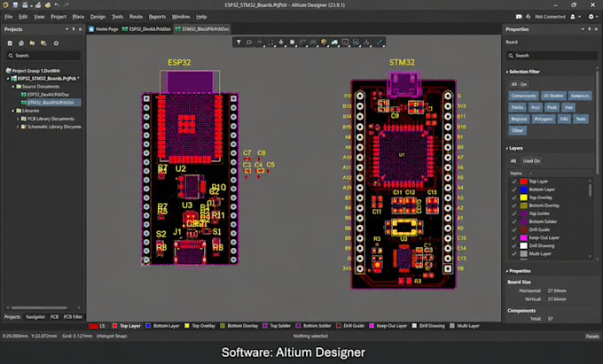Click the Projects panel settings gear

(56, 43)
